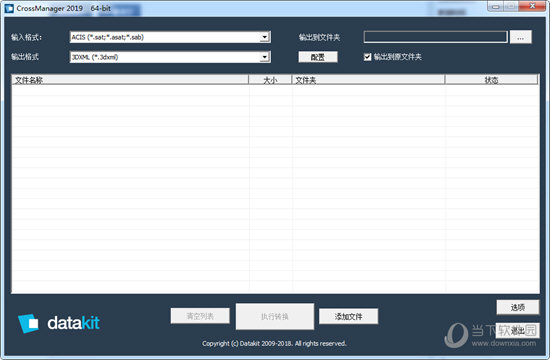Sort by the 文件名称 column header
550x360 pixels.
130,80
